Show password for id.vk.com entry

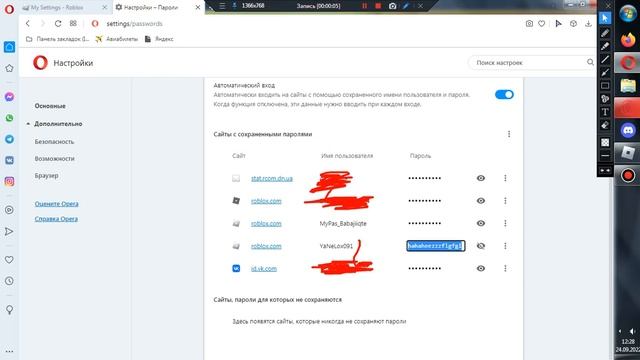pyautogui.click(x=481, y=268)
